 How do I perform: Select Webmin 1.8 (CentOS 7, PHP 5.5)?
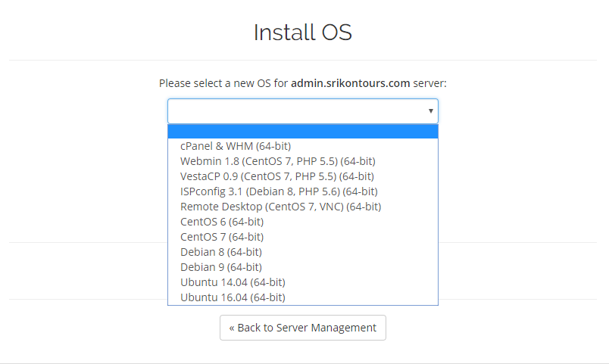(277, 161)
